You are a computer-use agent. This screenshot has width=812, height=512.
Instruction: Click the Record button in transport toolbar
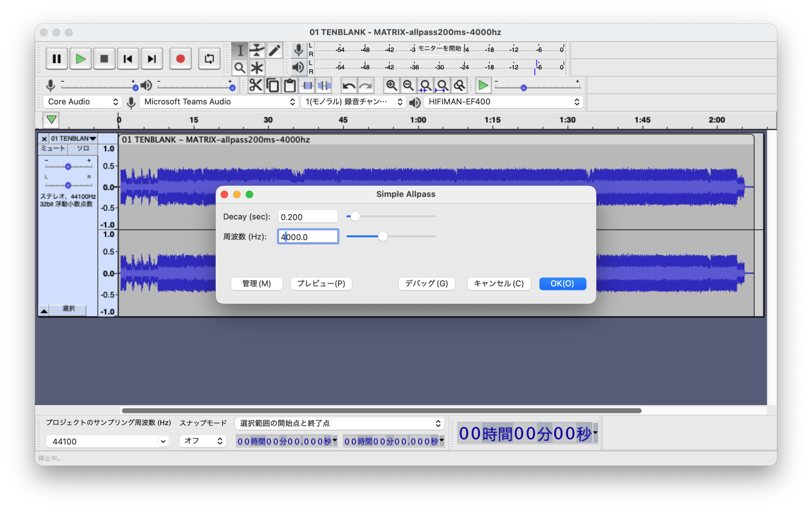tap(180, 59)
